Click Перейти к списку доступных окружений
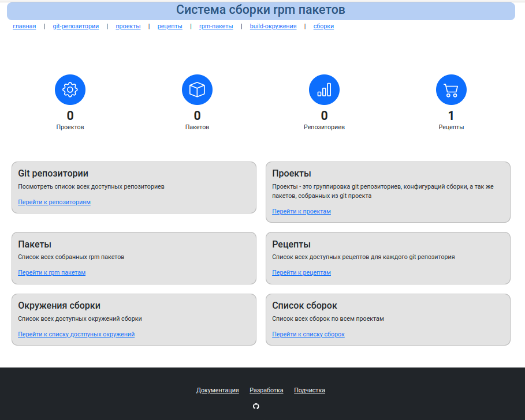The image size is (525, 420). pyautogui.click(x=77, y=334)
